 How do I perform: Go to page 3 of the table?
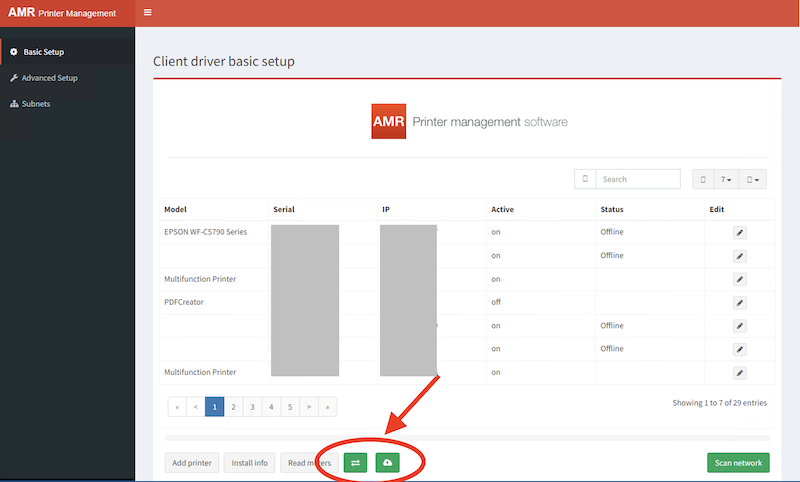[252, 407]
